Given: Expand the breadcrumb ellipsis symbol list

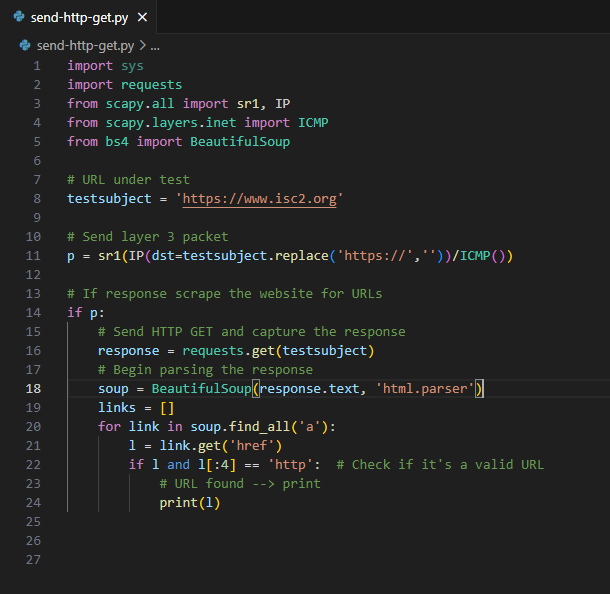Looking at the screenshot, I should [155, 46].
